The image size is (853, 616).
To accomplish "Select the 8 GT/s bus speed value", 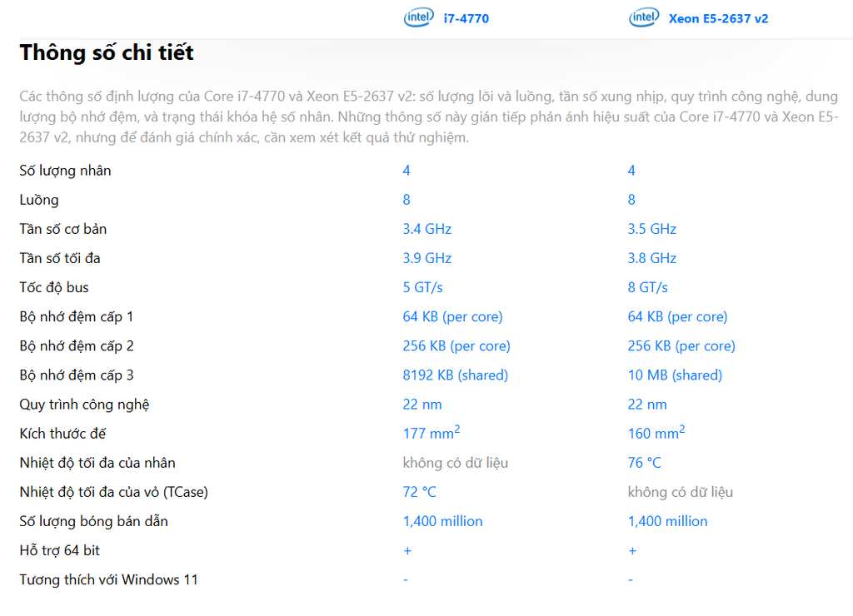I will click(647, 287).
